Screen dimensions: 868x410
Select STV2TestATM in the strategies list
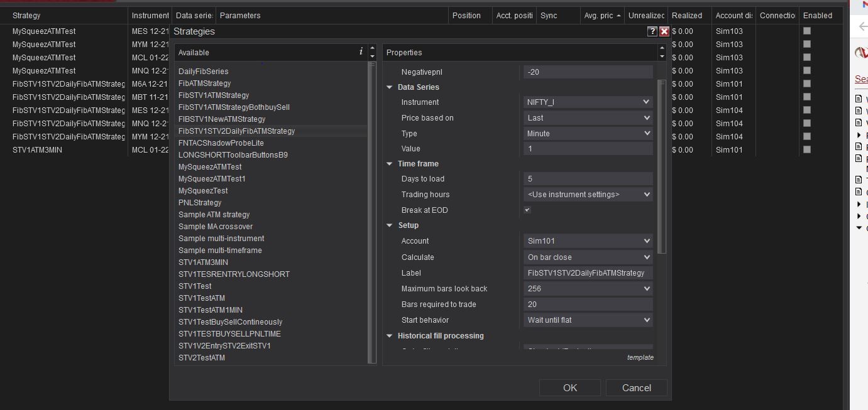tap(202, 358)
